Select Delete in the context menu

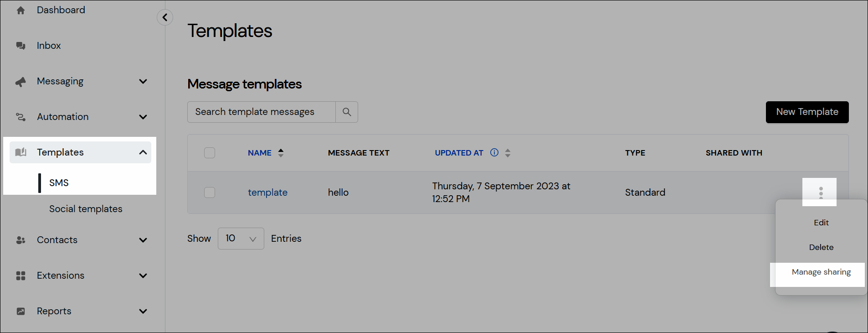[x=821, y=247]
